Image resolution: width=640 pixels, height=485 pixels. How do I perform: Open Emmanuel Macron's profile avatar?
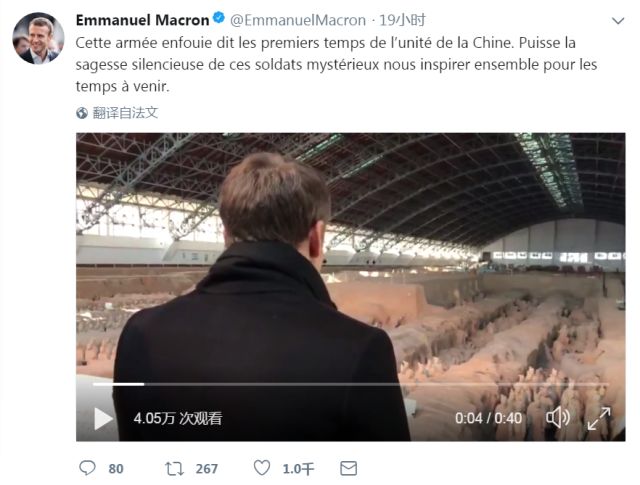38,38
